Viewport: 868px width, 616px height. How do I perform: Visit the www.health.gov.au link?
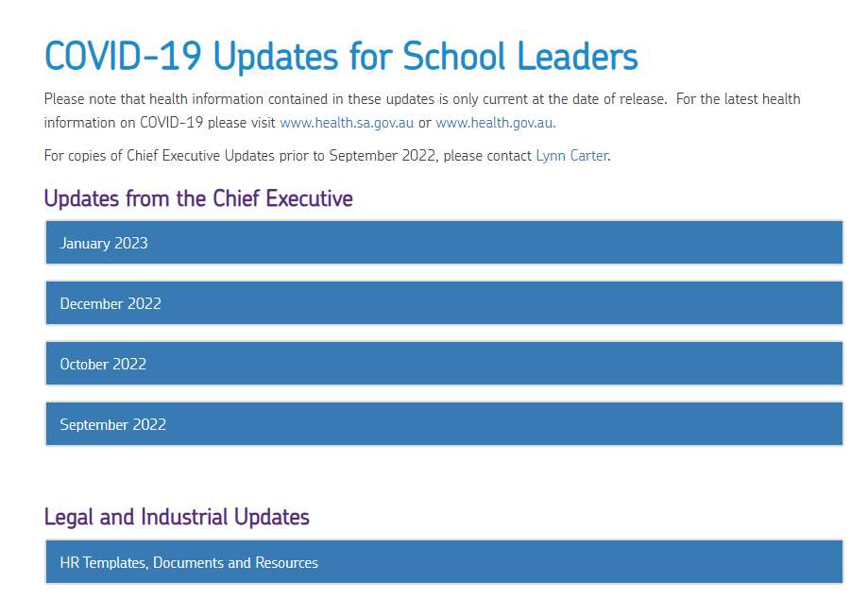[496, 123]
